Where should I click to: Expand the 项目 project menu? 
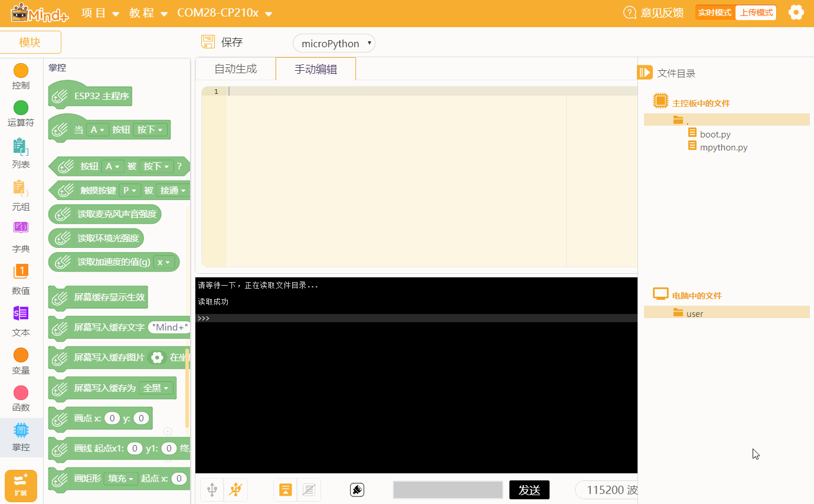pos(100,13)
